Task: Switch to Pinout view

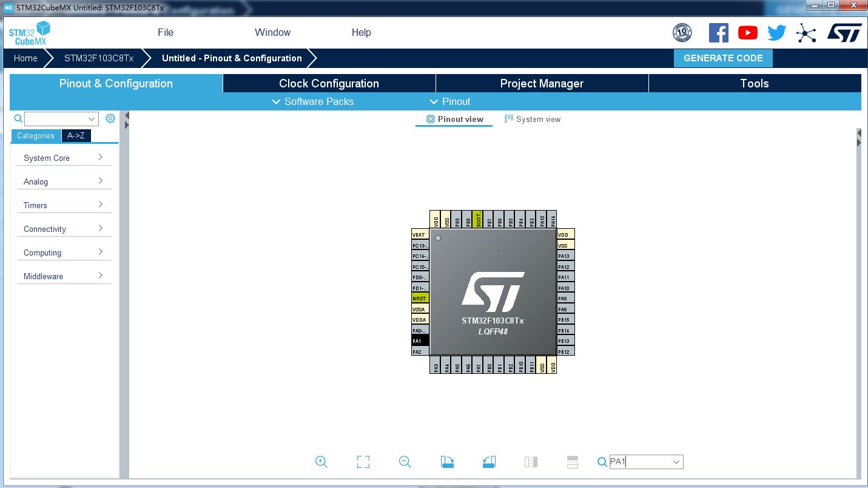Action: [454, 119]
